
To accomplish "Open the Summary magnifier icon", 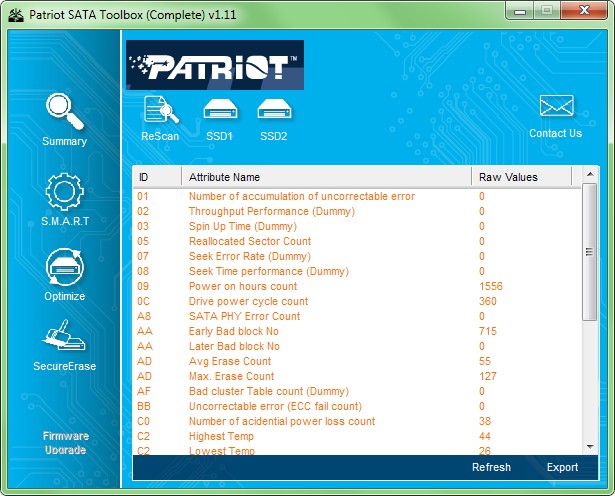I will coord(65,112).
